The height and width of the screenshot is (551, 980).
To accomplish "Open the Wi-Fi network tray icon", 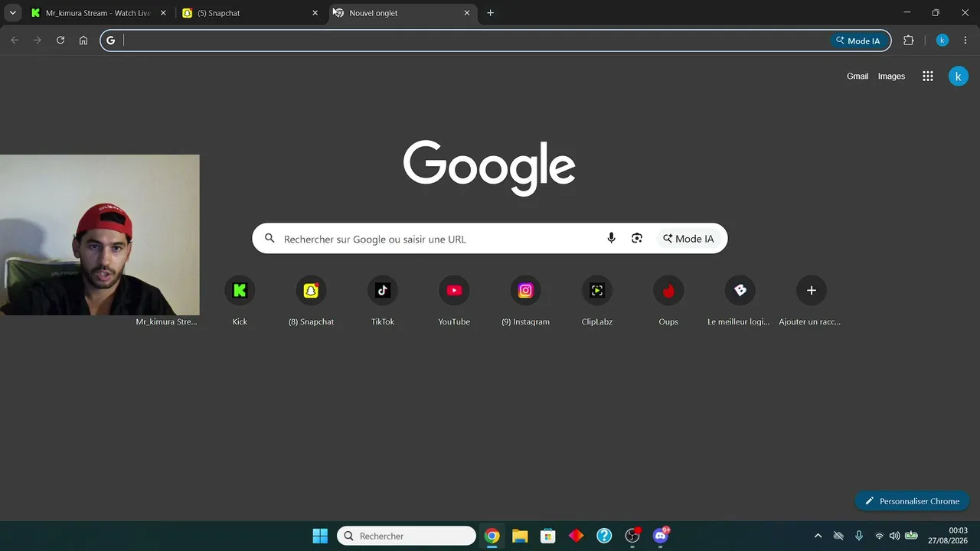I will click(x=879, y=536).
